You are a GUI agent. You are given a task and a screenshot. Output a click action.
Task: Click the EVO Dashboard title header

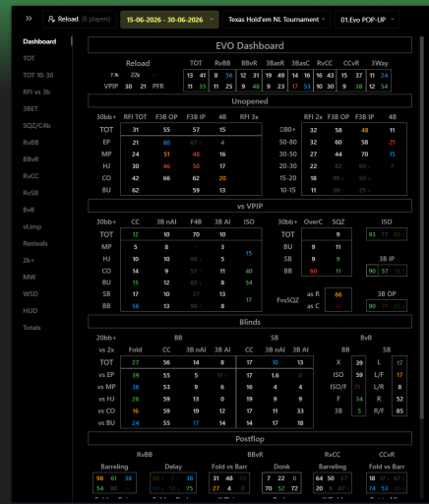[250, 45]
